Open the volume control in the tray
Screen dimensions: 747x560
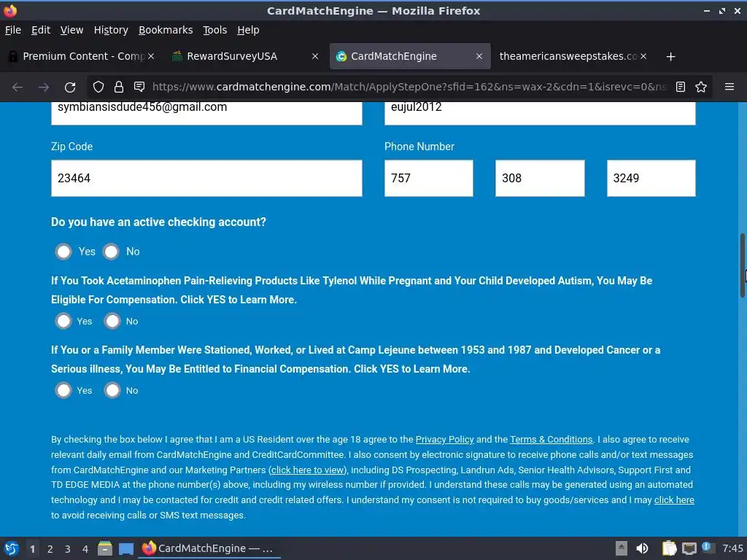642,548
